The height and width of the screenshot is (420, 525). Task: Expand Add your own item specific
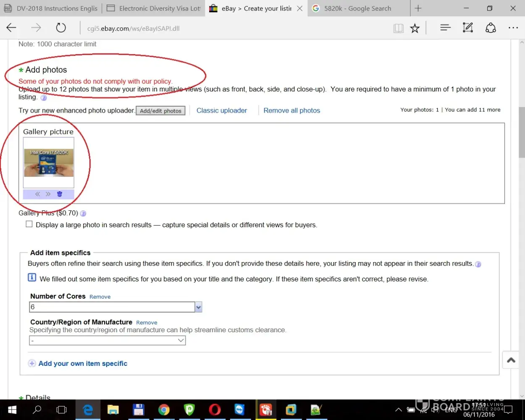point(82,364)
